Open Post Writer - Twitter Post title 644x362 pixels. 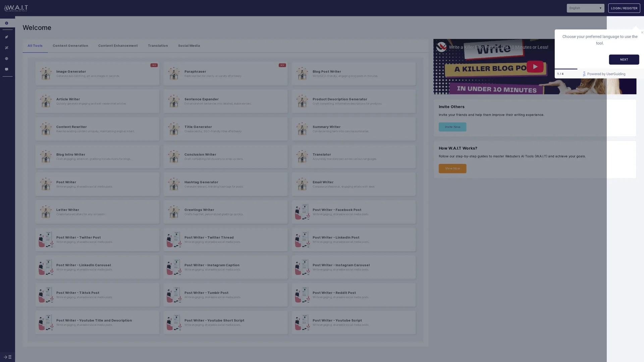coord(78,237)
